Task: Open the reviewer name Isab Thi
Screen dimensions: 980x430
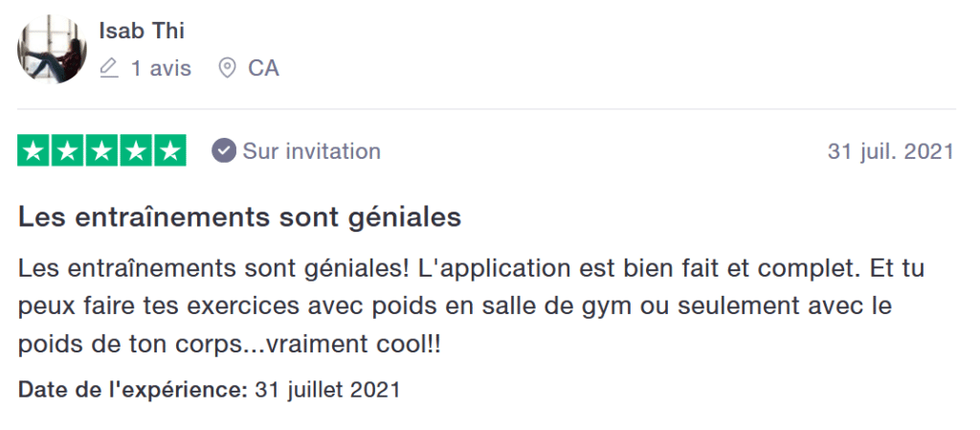Action: [x=142, y=31]
